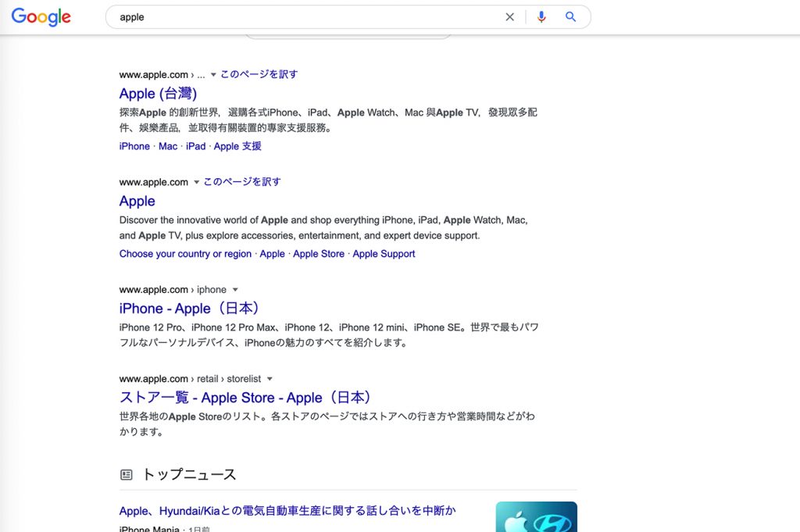Follow the iPhone sitelink under Apple (台灣)

[134, 146]
